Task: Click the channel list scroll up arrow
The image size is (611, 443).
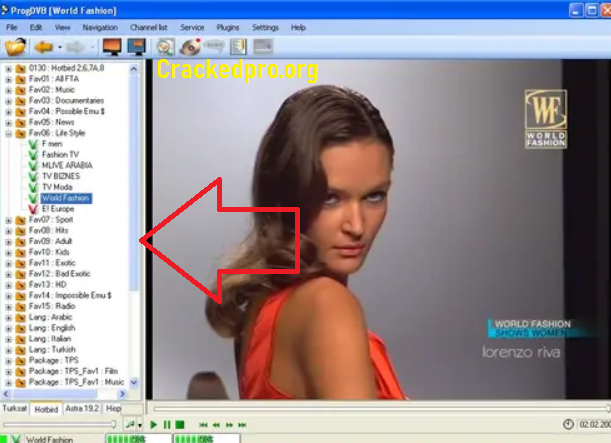Action: (x=134, y=69)
